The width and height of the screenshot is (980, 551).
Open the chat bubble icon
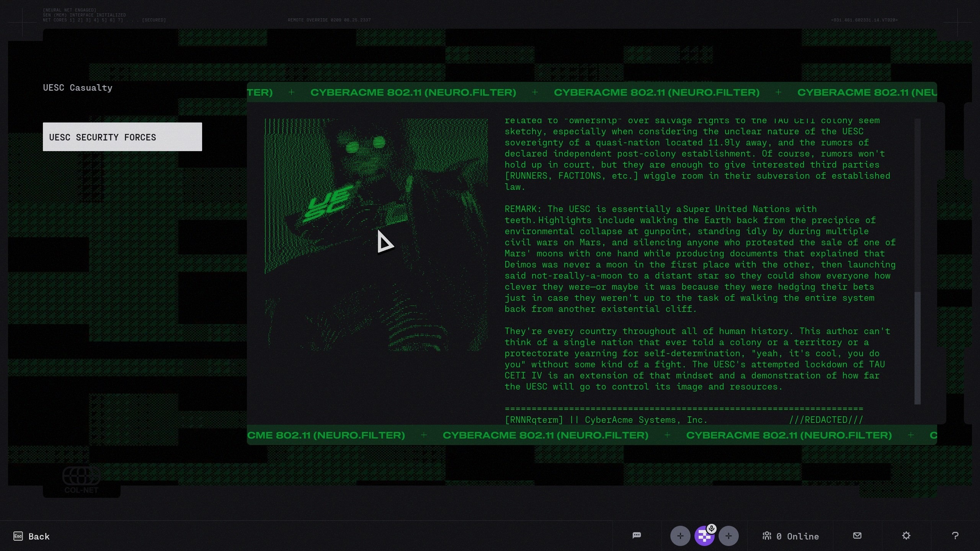(x=637, y=535)
